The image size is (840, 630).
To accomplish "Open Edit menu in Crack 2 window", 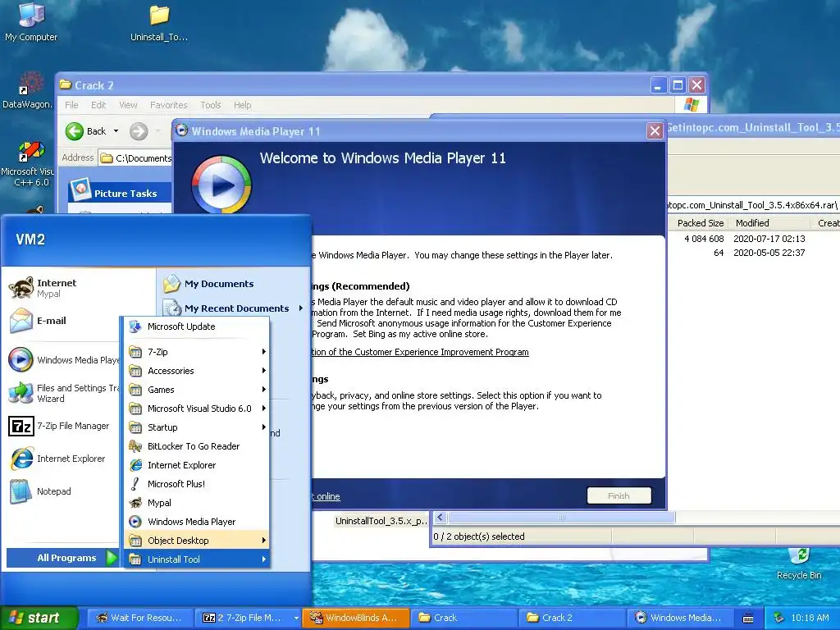I will coord(98,105).
